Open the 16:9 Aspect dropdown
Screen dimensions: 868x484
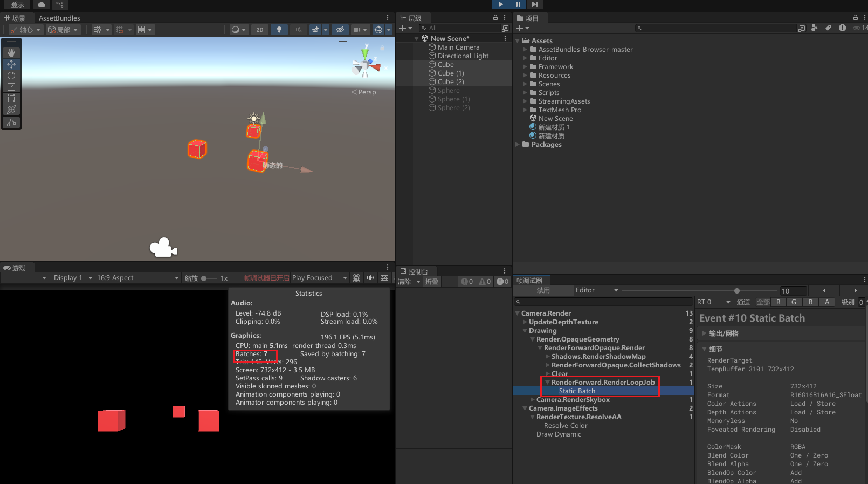click(137, 278)
